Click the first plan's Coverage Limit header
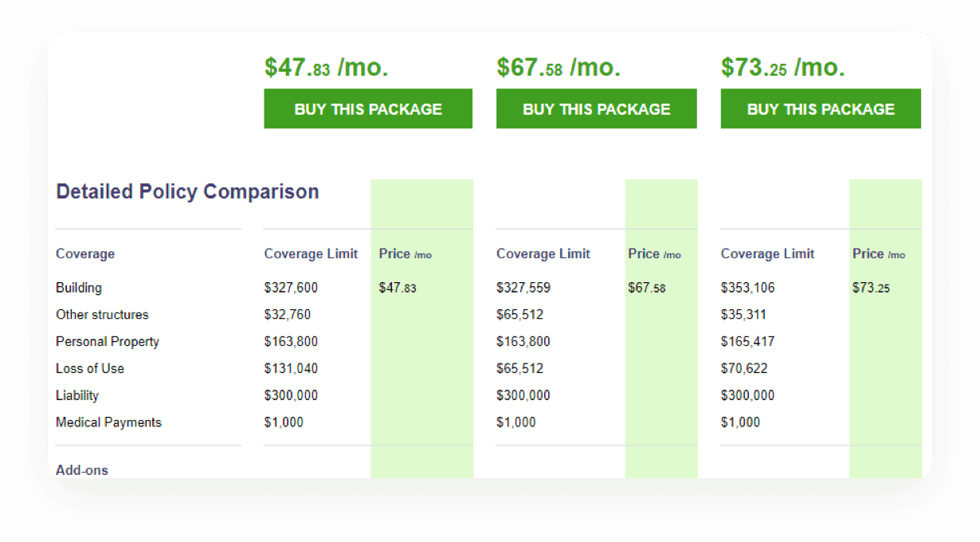This screenshot has height=542, width=980. point(312,254)
